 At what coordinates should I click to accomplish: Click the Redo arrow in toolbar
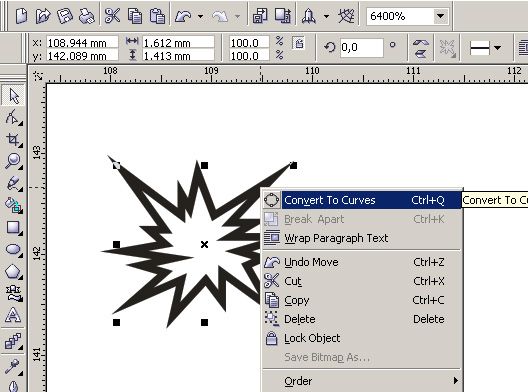220,16
